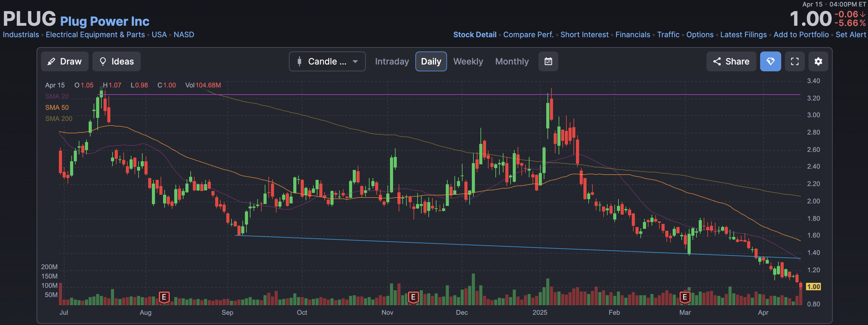The width and height of the screenshot is (868, 325).
Task: Switch to the Intraday timeframe
Action: click(392, 61)
